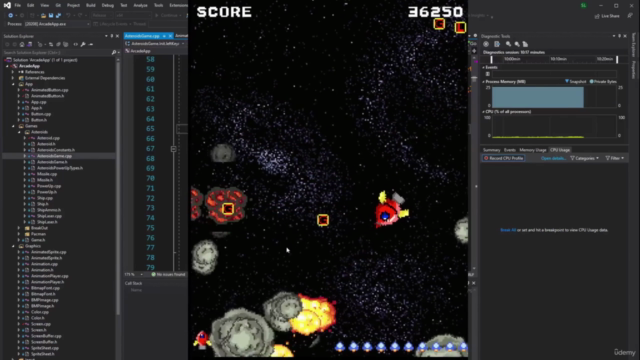Click the Undo toolbar icon

[68, 16]
